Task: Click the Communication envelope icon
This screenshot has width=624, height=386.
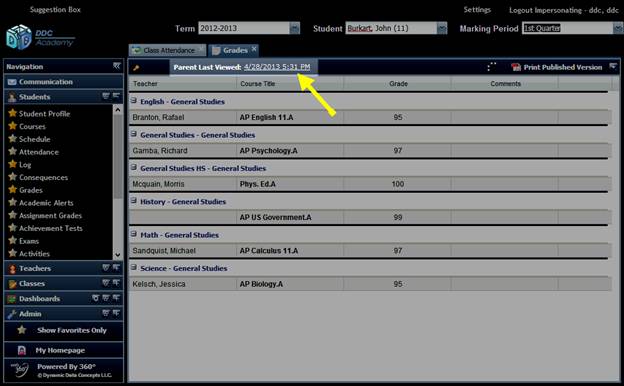Action: coord(12,82)
